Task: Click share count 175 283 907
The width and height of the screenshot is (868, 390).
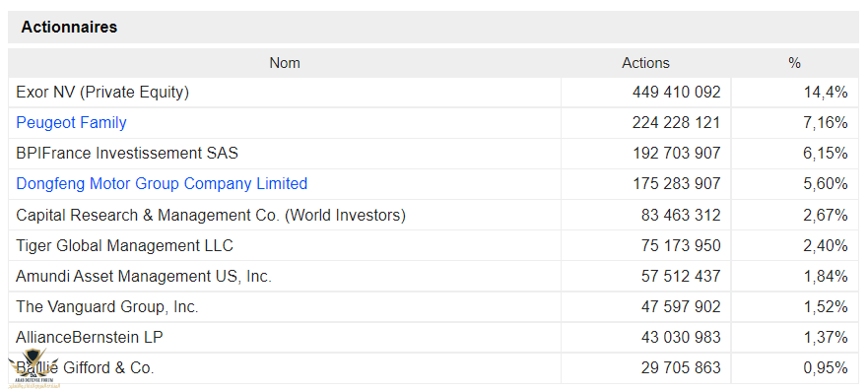Action: click(677, 183)
